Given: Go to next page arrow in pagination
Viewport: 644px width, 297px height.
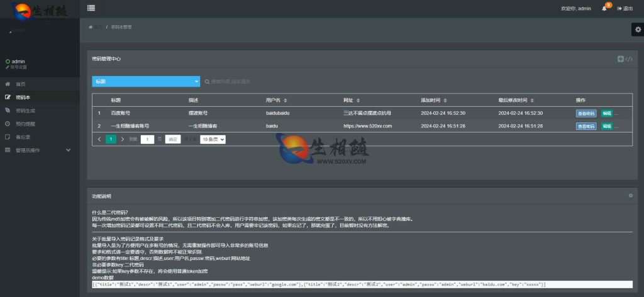Looking at the screenshot, I should point(123,139).
